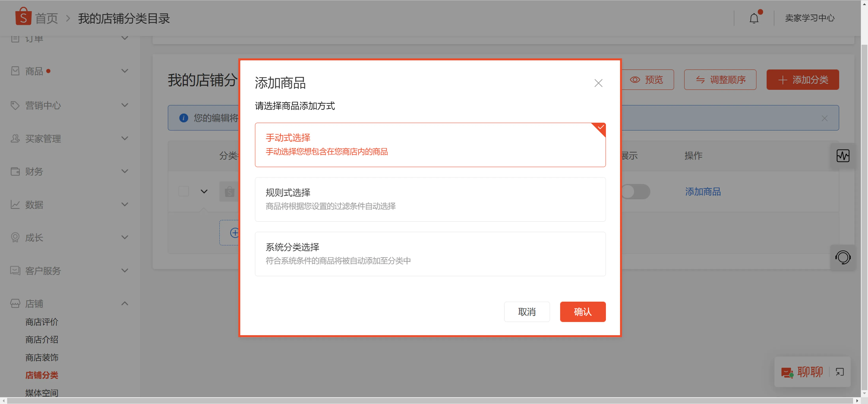Tick the category table checkbox
The image size is (868, 404).
[x=184, y=191]
